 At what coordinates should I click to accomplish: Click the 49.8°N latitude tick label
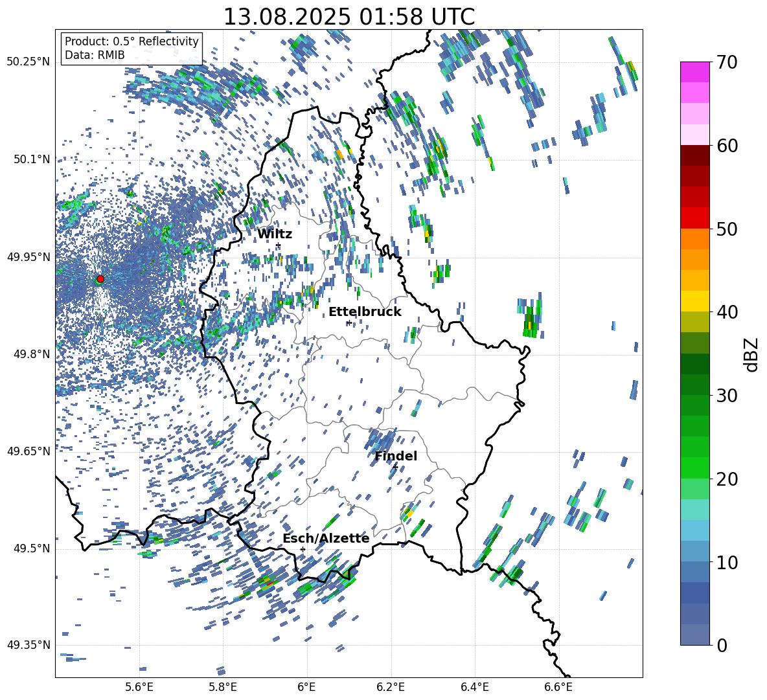[32, 354]
